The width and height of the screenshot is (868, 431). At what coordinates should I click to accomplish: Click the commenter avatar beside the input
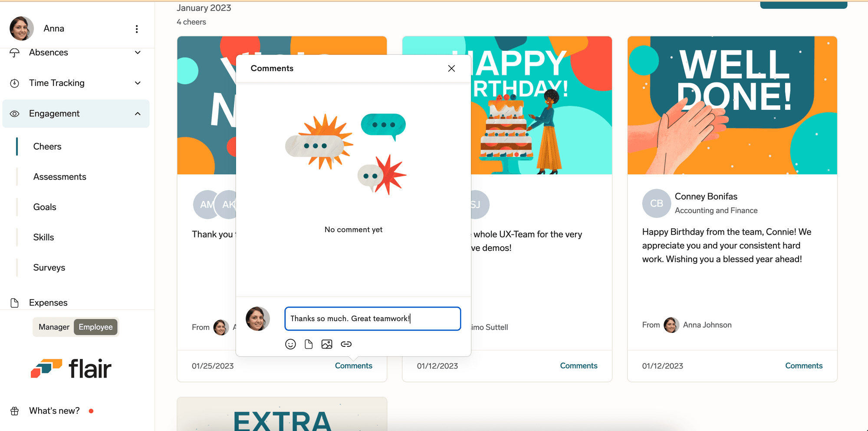tap(258, 319)
